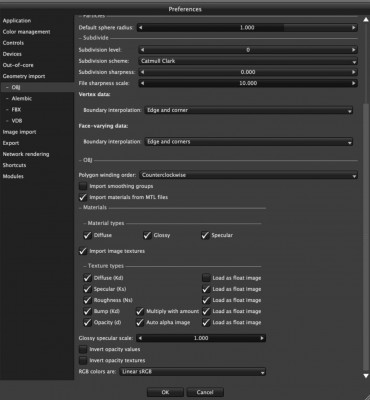Screen dimensions: 370x400
Task: Enable Invert opacity values
Action: 83,349
